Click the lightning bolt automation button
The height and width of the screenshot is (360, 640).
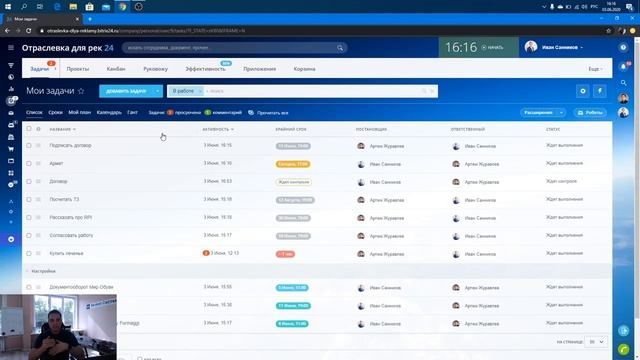point(600,91)
